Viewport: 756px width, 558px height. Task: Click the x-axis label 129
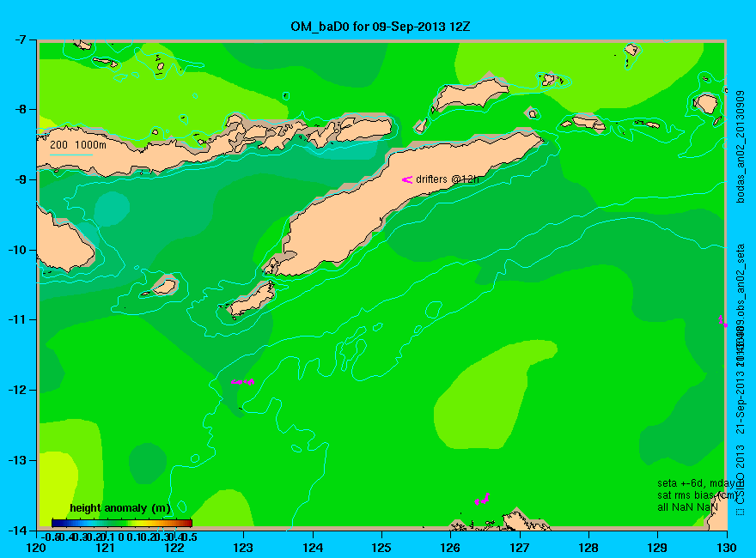pos(658,548)
